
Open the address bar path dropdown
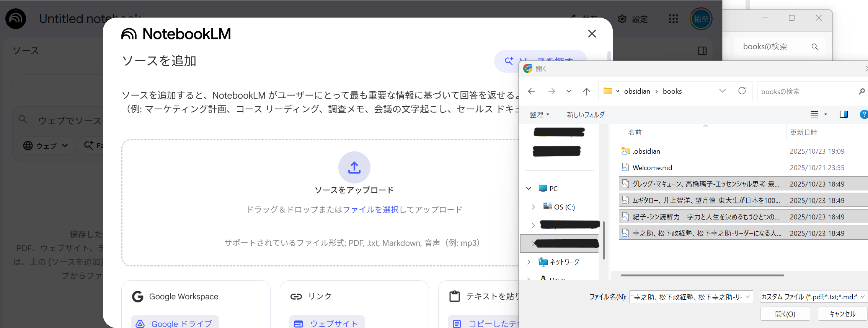coord(722,91)
